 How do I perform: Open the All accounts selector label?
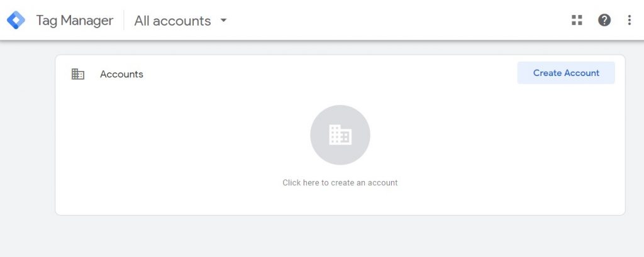click(x=172, y=21)
